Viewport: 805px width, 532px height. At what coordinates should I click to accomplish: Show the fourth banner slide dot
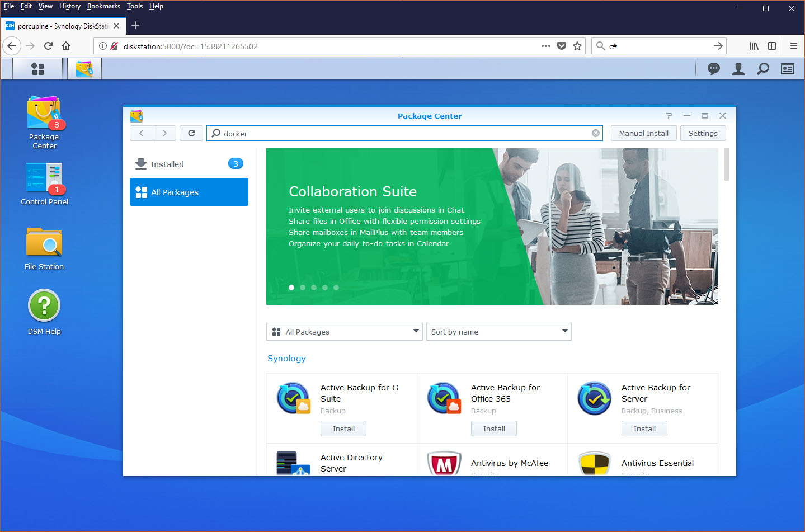[x=325, y=288]
